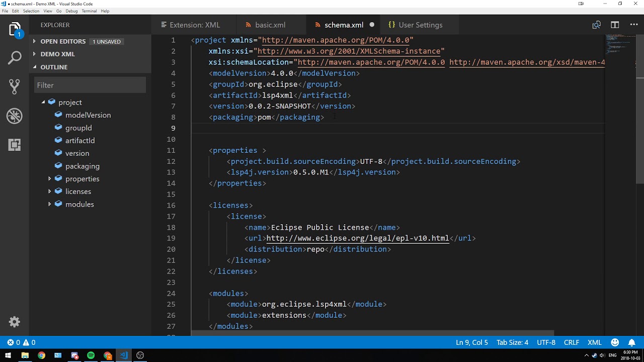The image size is (644, 362).
Task: Click the Open Changes icon in editor toolbar
Action: [x=596, y=25]
